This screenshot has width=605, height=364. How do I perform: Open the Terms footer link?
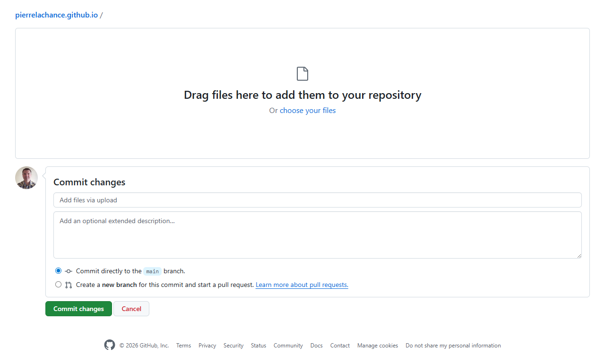point(183,346)
